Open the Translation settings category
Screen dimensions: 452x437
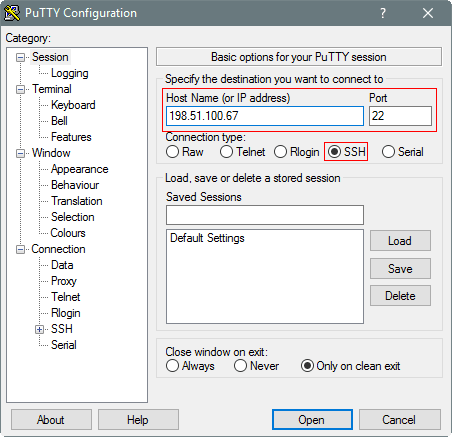(77, 201)
